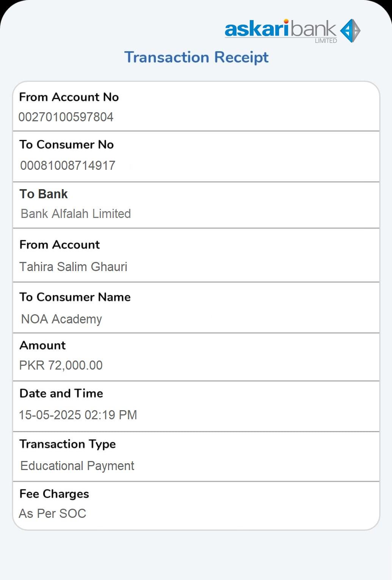
Task: Select the From Account No label
Action: tap(69, 97)
